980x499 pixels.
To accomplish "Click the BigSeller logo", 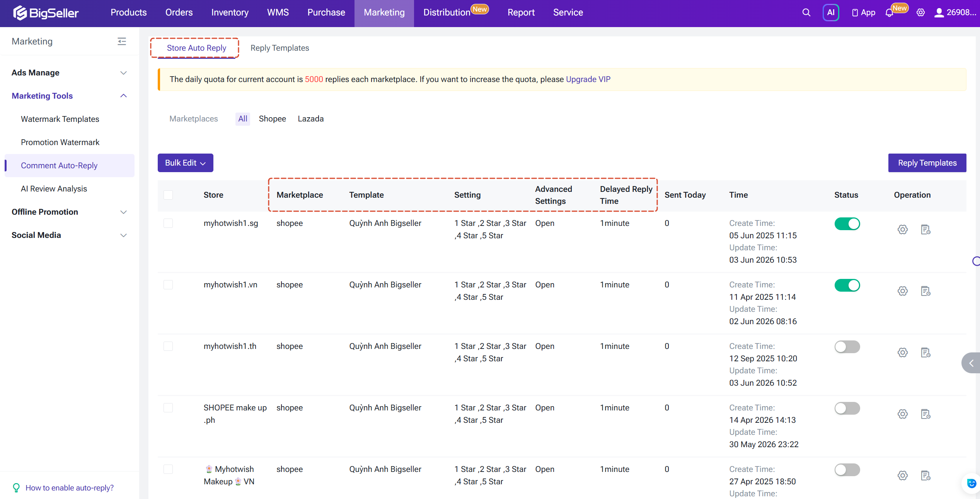I will tap(46, 13).
